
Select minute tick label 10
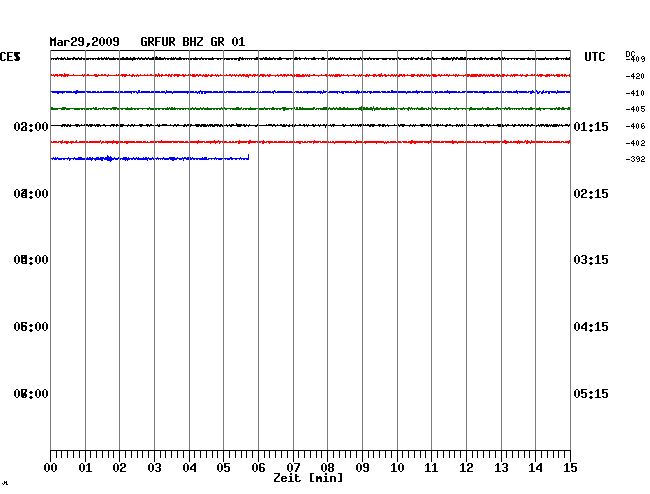click(x=397, y=468)
